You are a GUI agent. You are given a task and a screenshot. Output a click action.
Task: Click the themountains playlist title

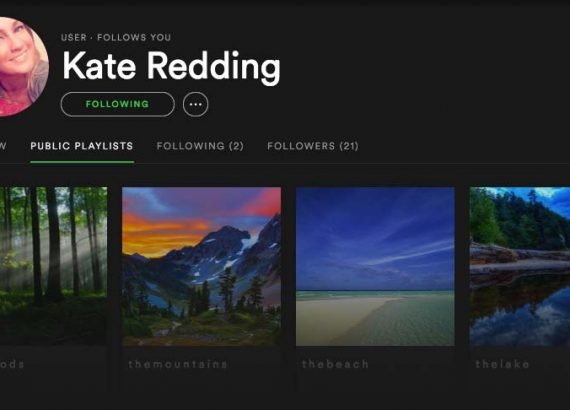click(178, 364)
